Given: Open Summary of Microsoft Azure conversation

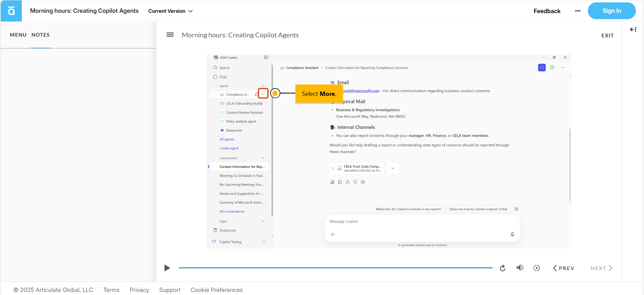Looking at the screenshot, I should coord(242,202).
